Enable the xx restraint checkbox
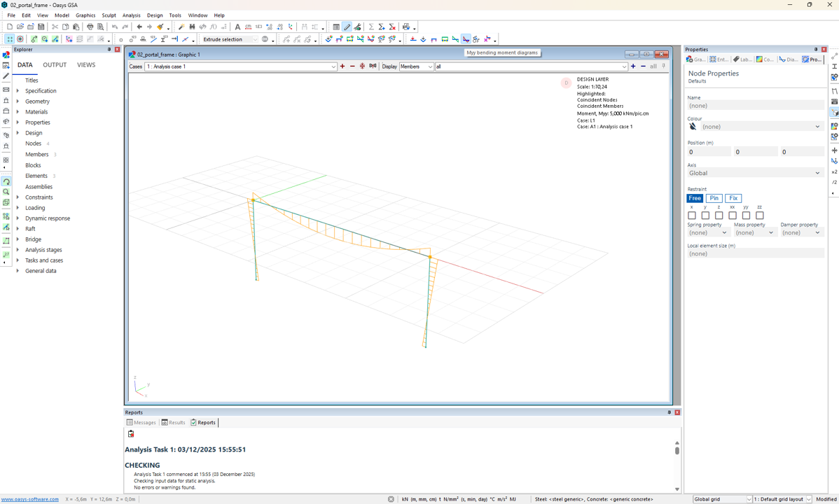Viewport: 839px width, 504px height. coord(733,216)
